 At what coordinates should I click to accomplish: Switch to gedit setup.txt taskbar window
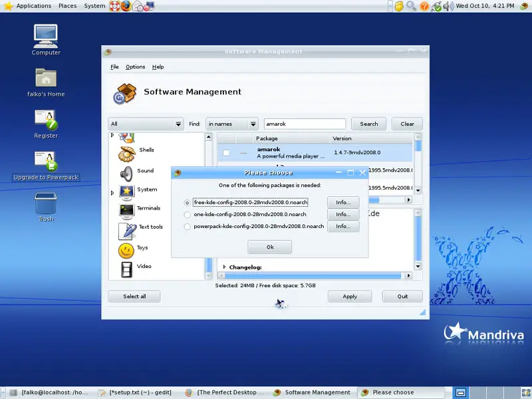tap(134, 392)
